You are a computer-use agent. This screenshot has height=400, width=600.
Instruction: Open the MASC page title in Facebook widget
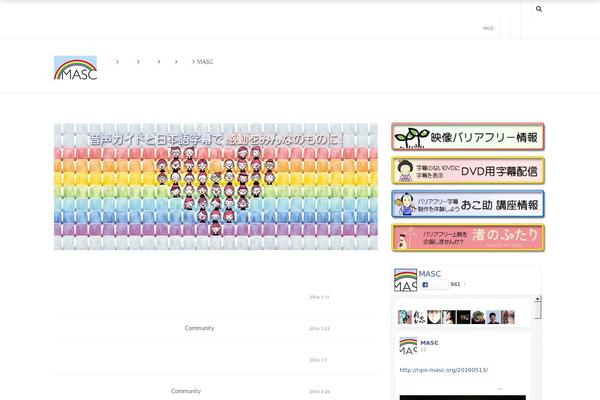click(x=430, y=274)
